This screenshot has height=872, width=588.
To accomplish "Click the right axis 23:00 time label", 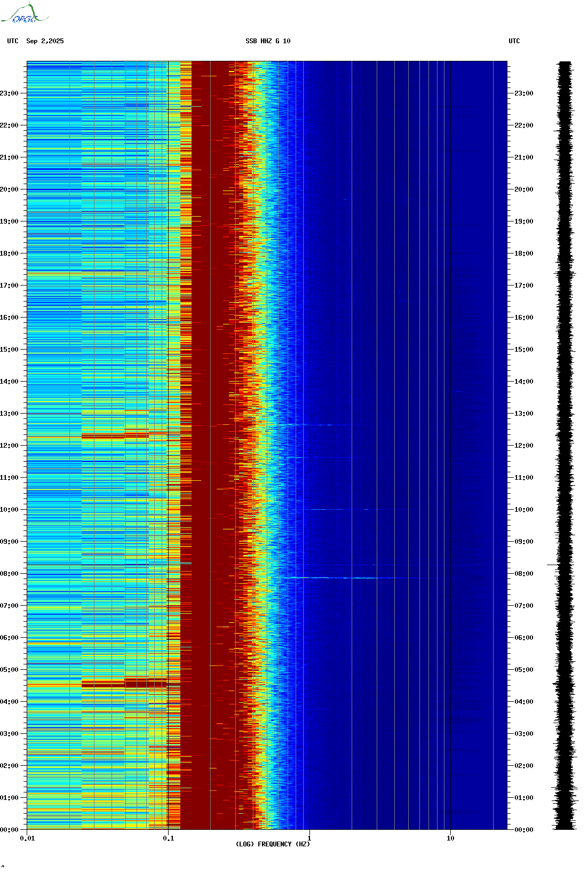I will 524,93.
